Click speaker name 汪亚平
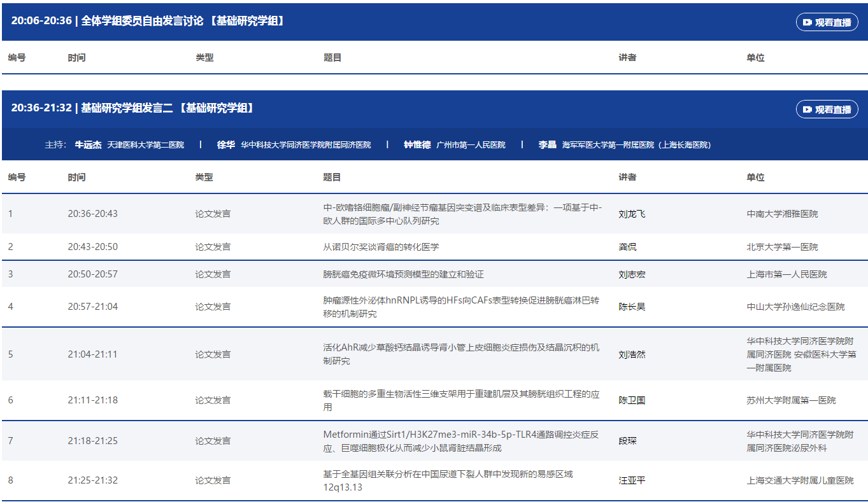 632,480
